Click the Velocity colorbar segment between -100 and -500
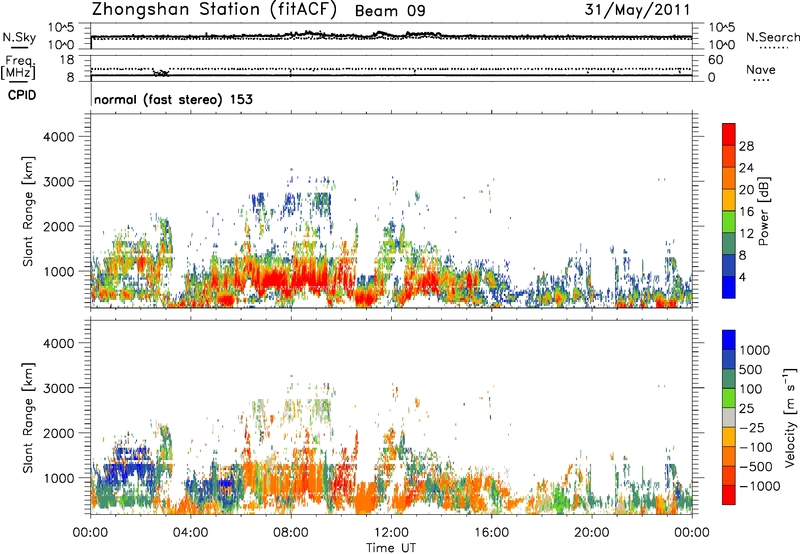Screen dimensions: 800x554 point(729,456)
